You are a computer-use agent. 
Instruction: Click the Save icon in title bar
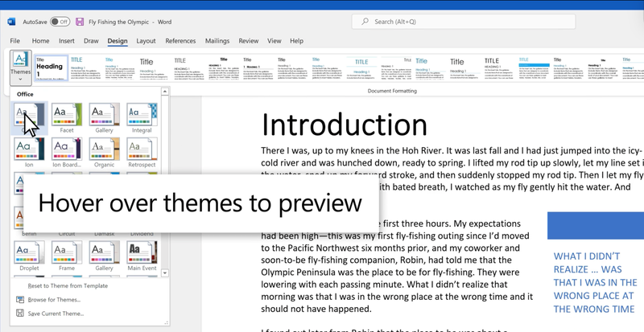(80, 22)
